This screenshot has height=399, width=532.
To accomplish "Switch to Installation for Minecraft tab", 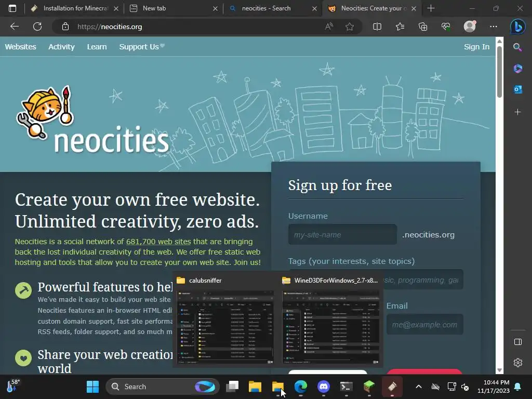I will coord(75,8).
